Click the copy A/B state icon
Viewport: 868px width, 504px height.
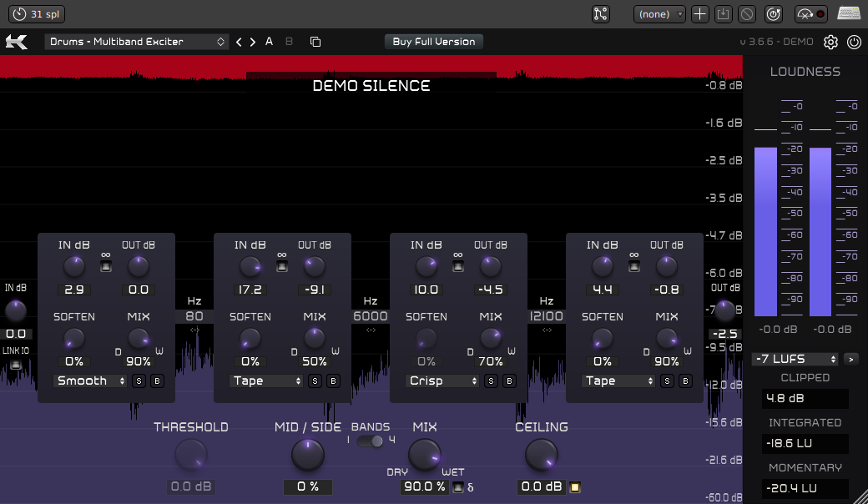315,42
